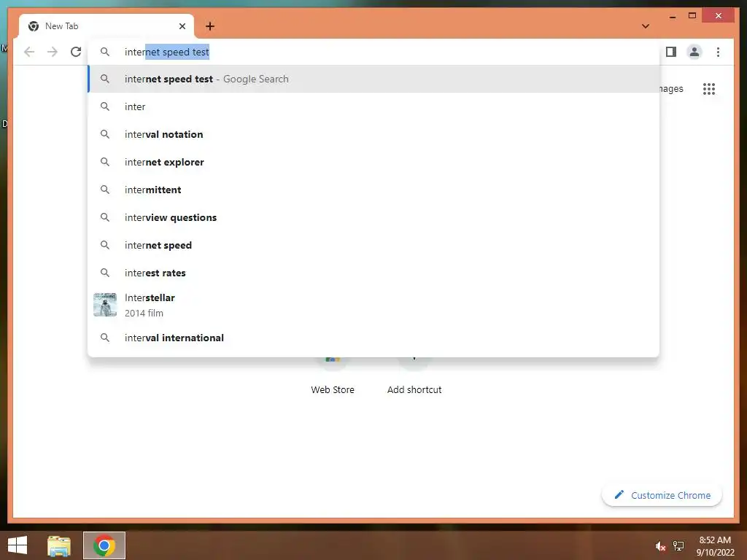Click search icon beside 'interval notation'
Image resolution: width=747 pixels, height=560 pixels.
point(105,134)
